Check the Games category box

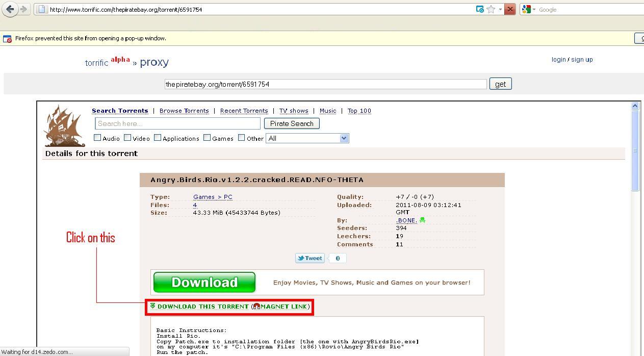[207, 138]
